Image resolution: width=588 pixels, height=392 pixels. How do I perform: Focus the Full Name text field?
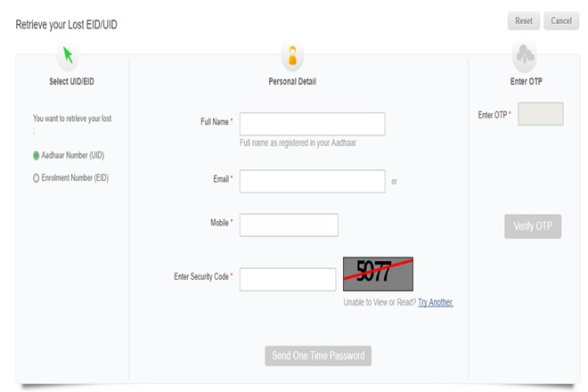tap(312, 124)
